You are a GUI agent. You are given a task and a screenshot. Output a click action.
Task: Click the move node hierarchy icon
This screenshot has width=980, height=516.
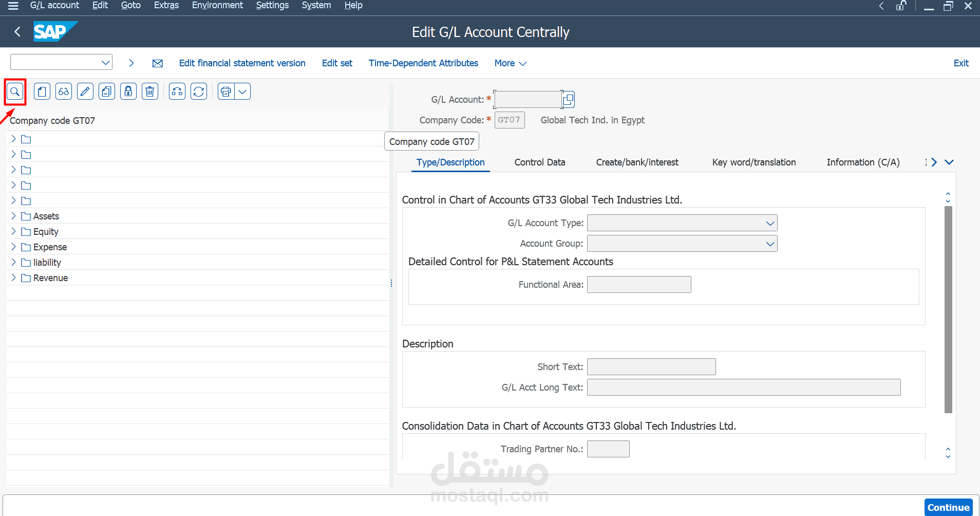click(177, 91)
